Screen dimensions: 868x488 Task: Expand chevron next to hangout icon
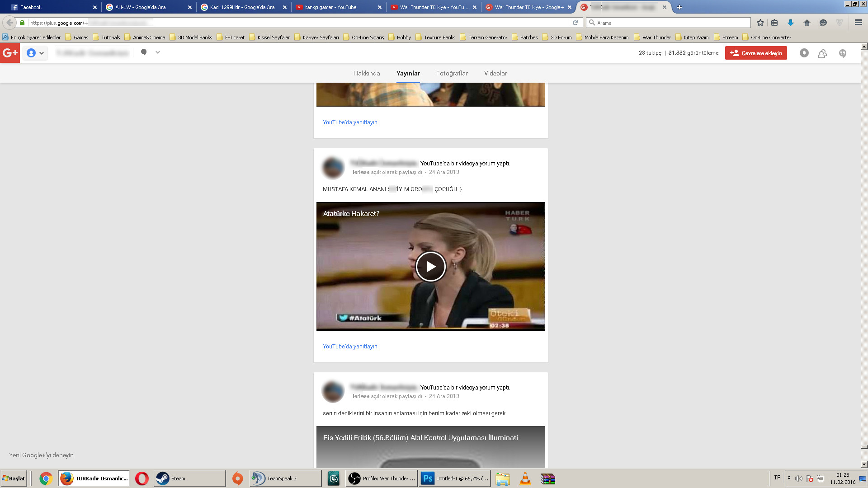158,52
